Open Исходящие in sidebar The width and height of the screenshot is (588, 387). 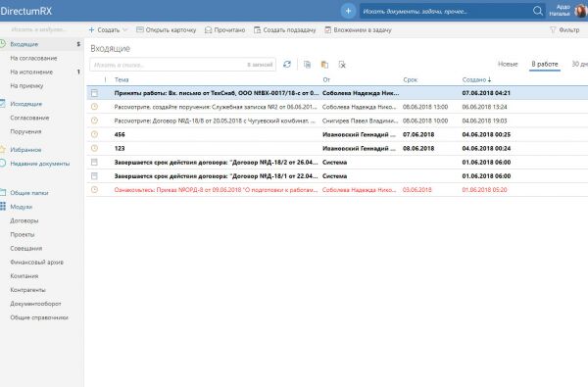pyautogui.click(x=25, y=104)
